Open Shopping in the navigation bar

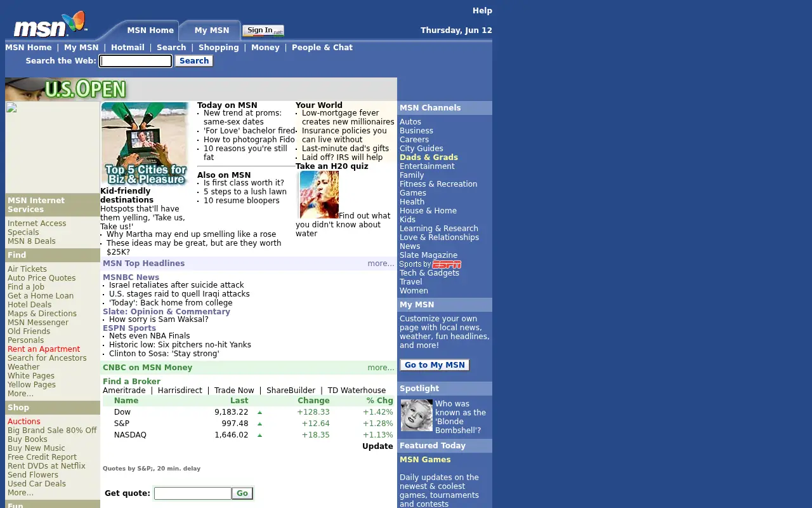[x=219, y=48]
